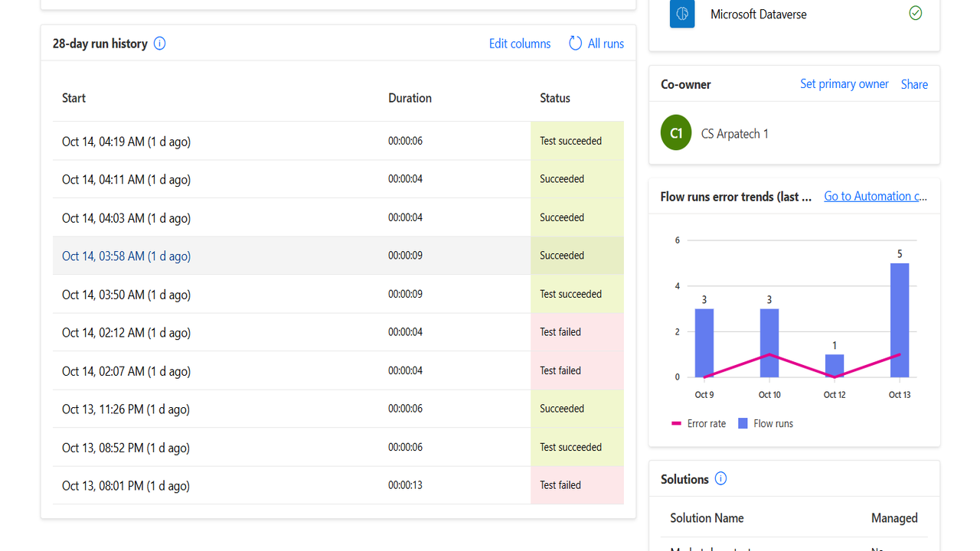The height and width of the screenshot is (551, 980).
Task: Click the C1 co-owner avatar
Action: point(676,133)
